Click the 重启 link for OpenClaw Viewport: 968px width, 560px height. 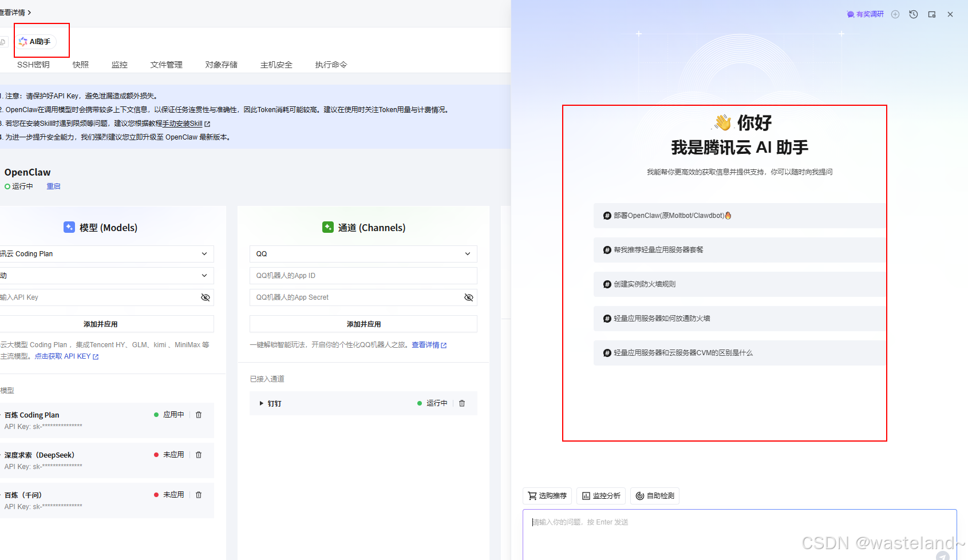(x=54, y=186)
